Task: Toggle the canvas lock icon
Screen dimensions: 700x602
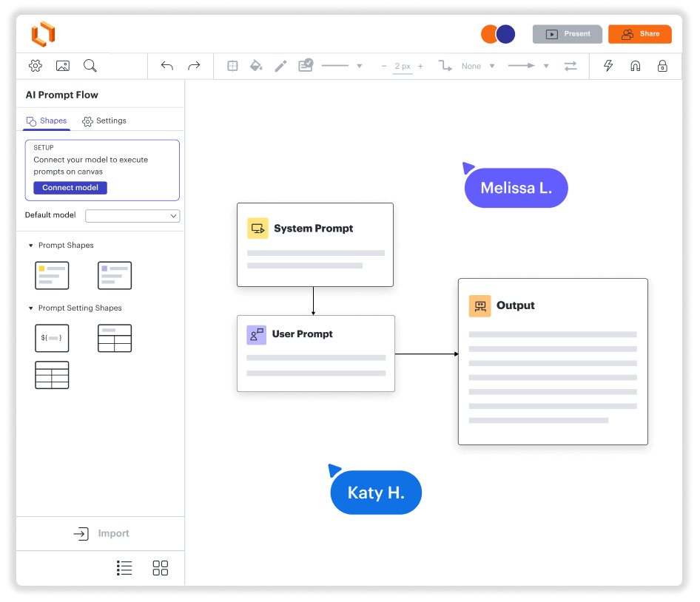Action: [662, 66]
